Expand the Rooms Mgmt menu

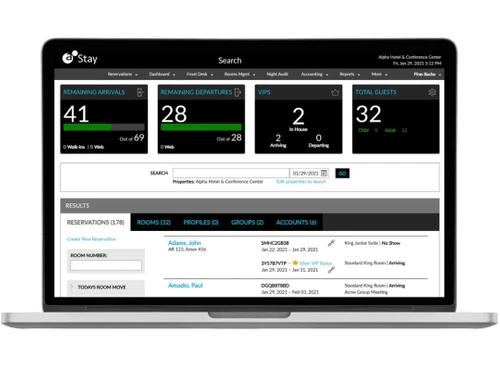click(x=240, y=74)
